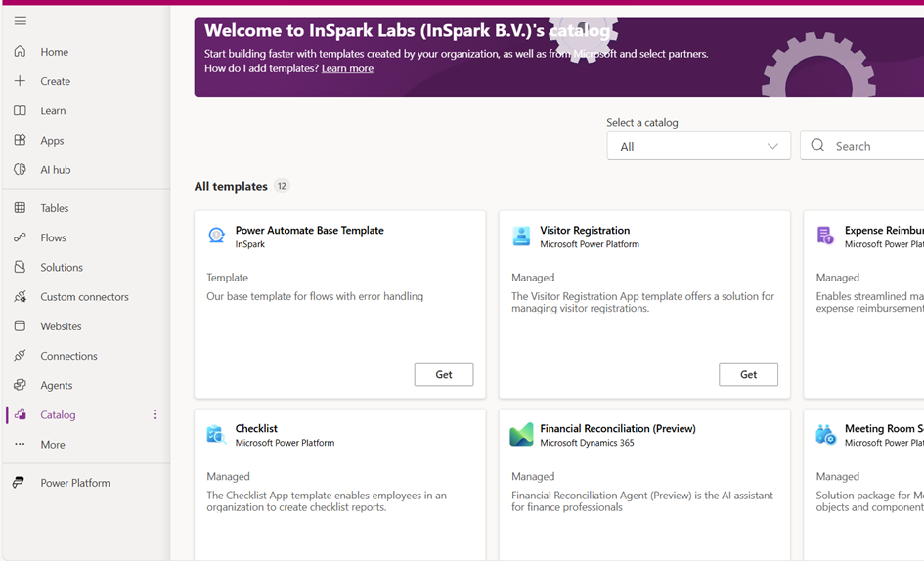Click Meeting Room card icon
Screen dimensions: 924x561
point(825,434)
